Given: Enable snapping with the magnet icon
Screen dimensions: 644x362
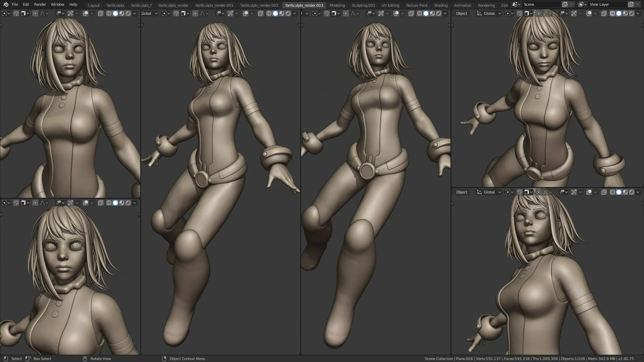Looking at the screenshot, I should [520, 13].
